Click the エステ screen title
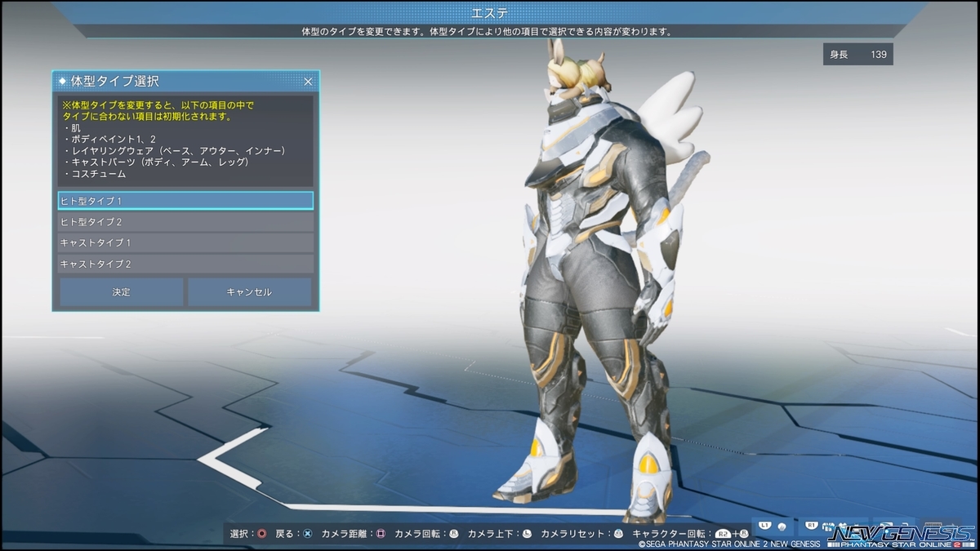The width and height of the screenshot is (980, 551). [490, 12]
